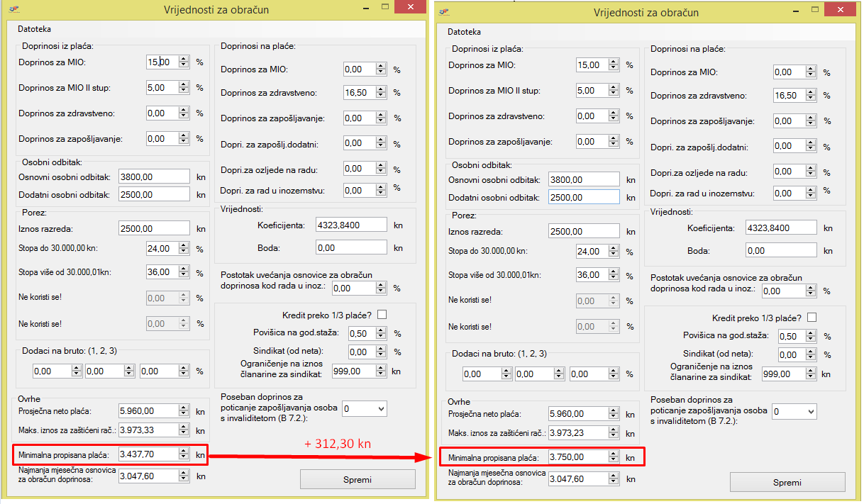The width and height of the screenshot is (864, 504).
Task: Increase 'Minimalna propisana plaća' showing 3.750,00
Action: point(614,454)
